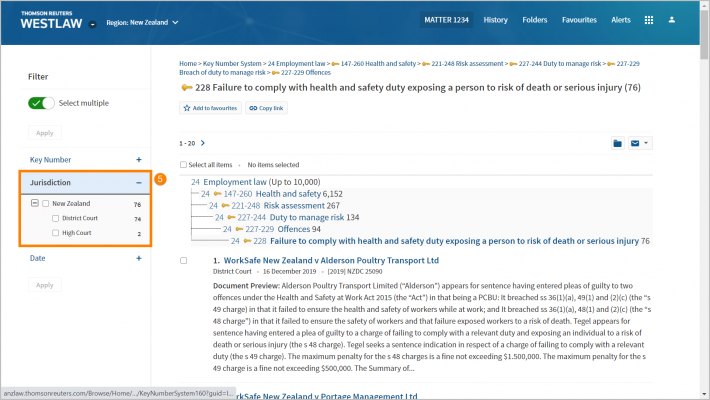The height and width of the screenshot is (400, 710).
Task: Check the Alderson Poultry Transport result checkbox
Action: click(x=183, y=260)
